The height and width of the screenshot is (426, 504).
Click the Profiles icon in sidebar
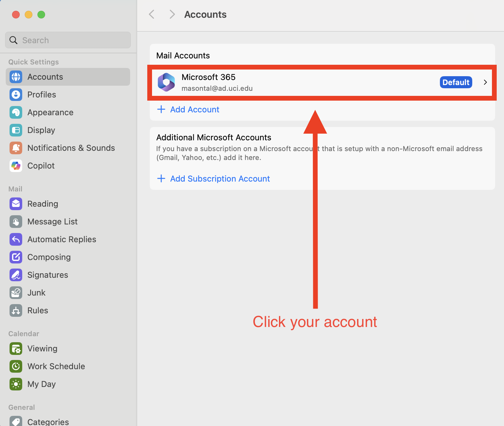pyautogui.click(x=16, y=95)
